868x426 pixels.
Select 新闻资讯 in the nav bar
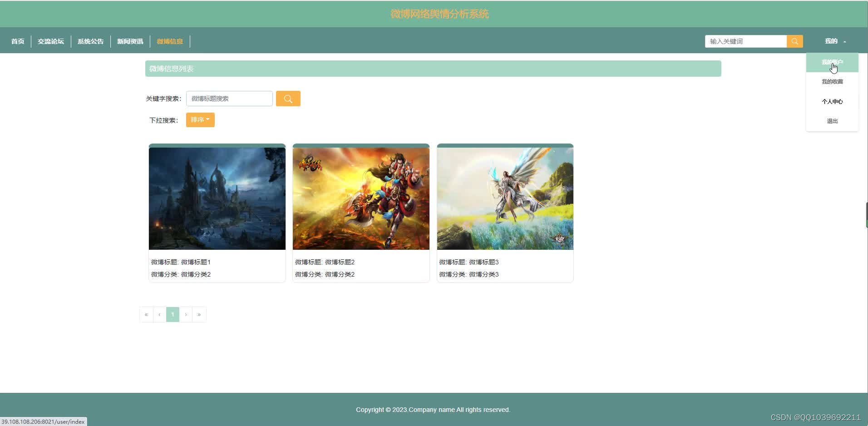tap(130, 41)
